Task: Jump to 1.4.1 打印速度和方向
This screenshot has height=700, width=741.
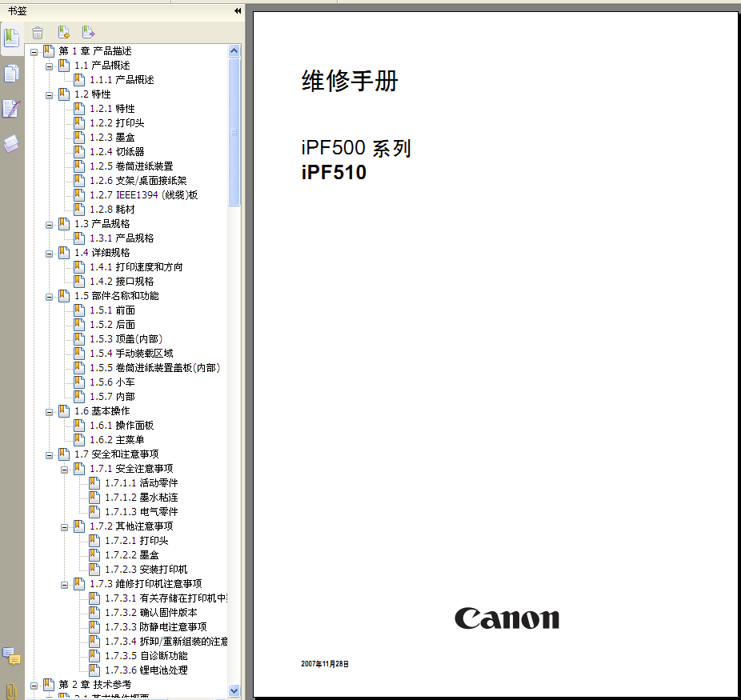Action: click(x=136, y=267)
